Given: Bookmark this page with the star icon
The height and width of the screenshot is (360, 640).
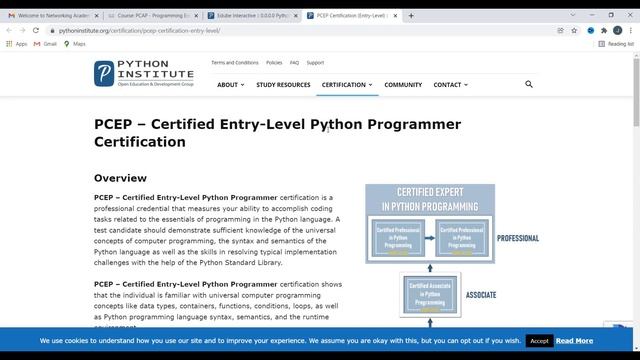Looking at the screenshot, I should pos(574,31).
